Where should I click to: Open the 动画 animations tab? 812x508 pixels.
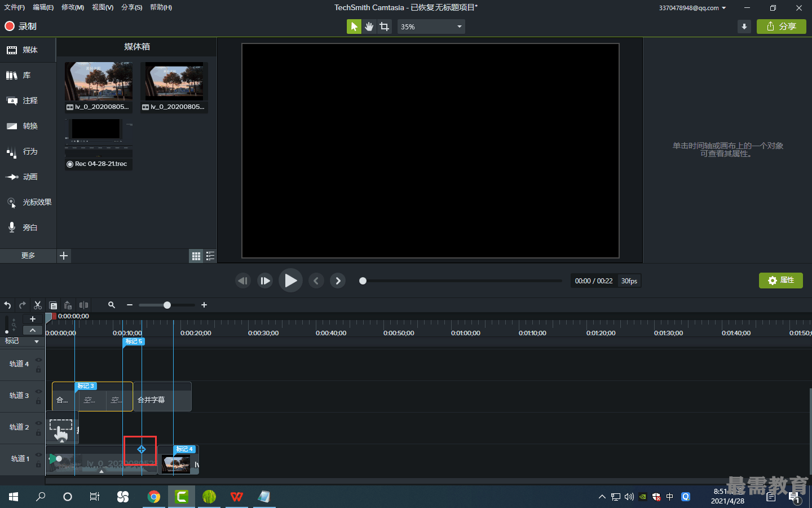coord(28,177)
